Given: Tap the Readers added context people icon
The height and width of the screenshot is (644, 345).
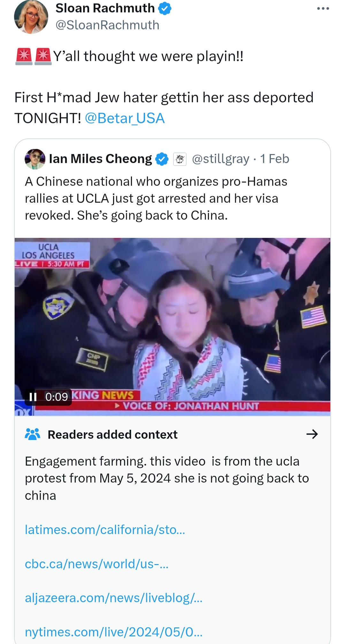Looking at the screenshot, I should pyautogui.click(x=33, y=434).
